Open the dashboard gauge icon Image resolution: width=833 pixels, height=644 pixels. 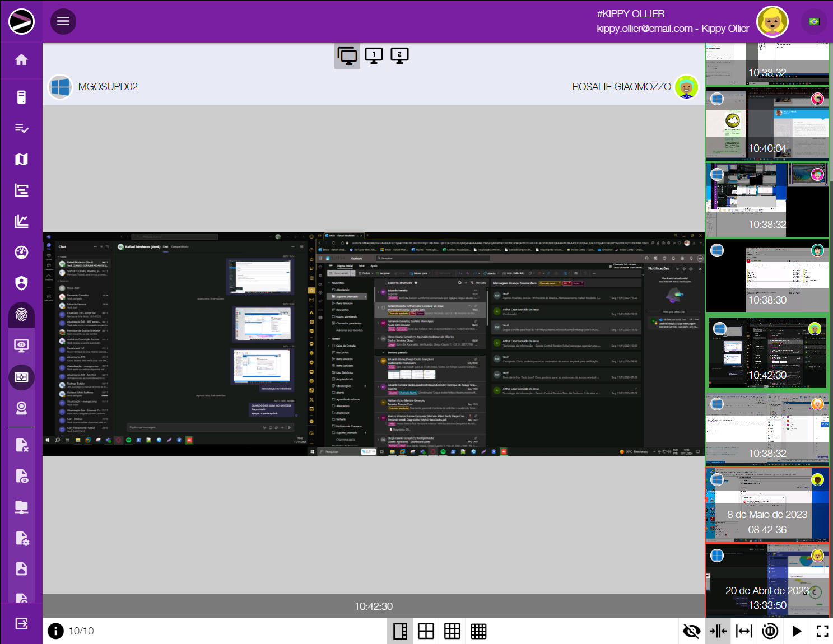tap(21, 253)
